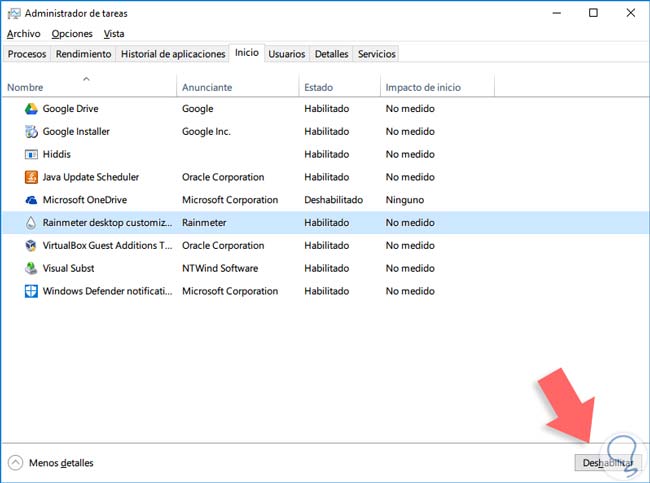
Task: Open the Opciones menu
Action: coord(72,34)
